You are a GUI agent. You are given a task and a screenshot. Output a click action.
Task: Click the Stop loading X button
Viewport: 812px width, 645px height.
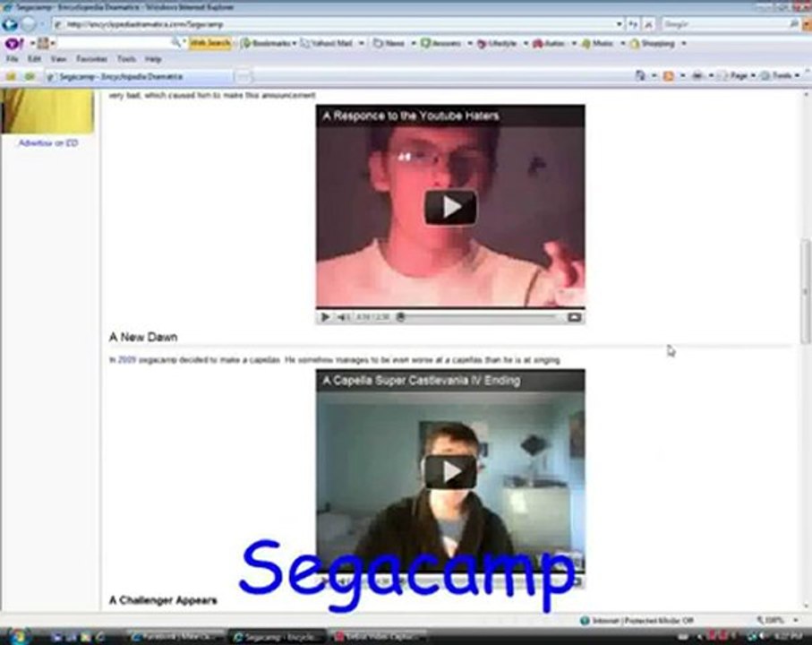[648, 24]
